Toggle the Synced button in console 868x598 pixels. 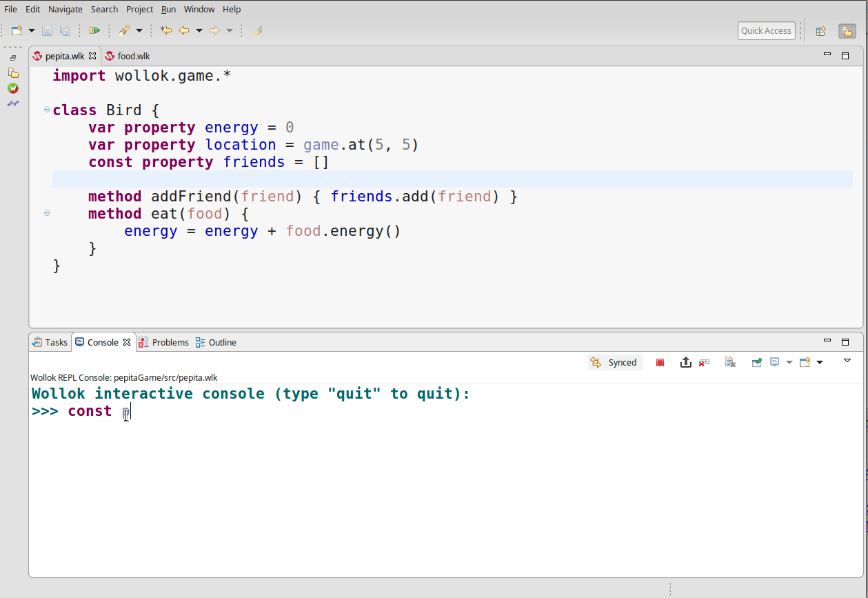point(615,362)
